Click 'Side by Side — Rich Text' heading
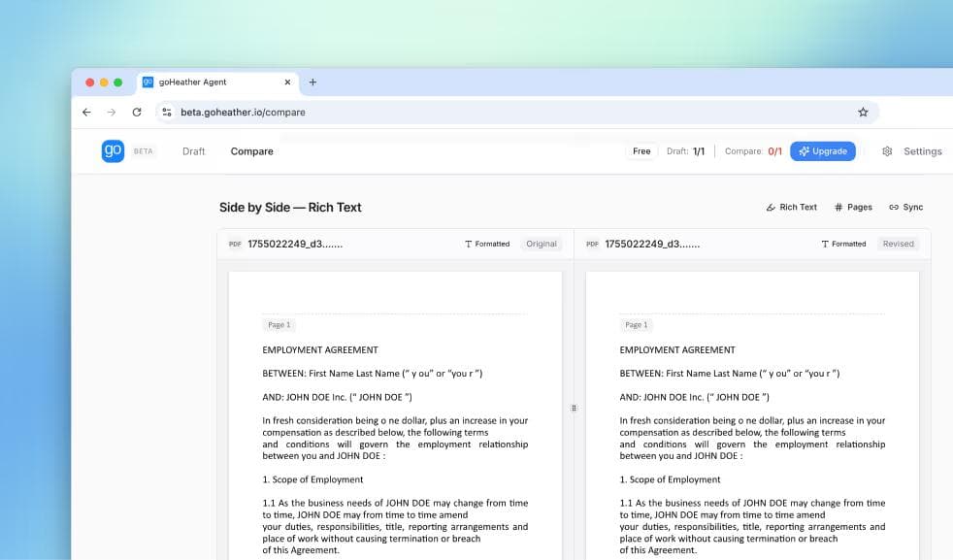Screen dimensions: 953x560 click(290, 208)
